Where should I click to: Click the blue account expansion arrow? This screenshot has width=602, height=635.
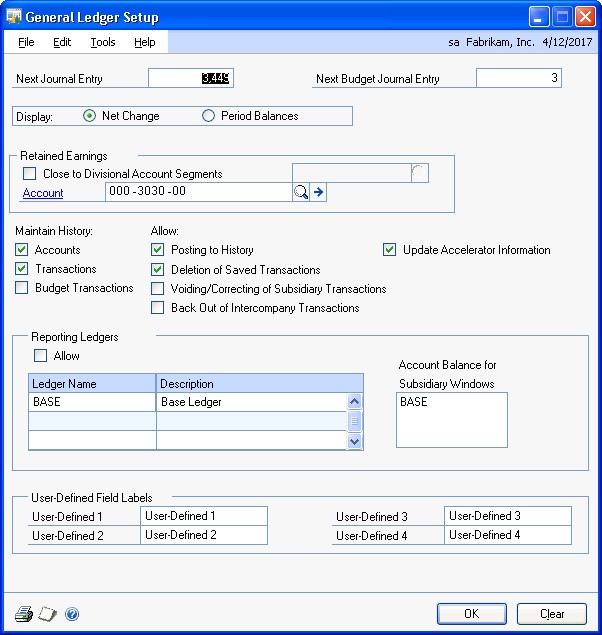[319, 192]
